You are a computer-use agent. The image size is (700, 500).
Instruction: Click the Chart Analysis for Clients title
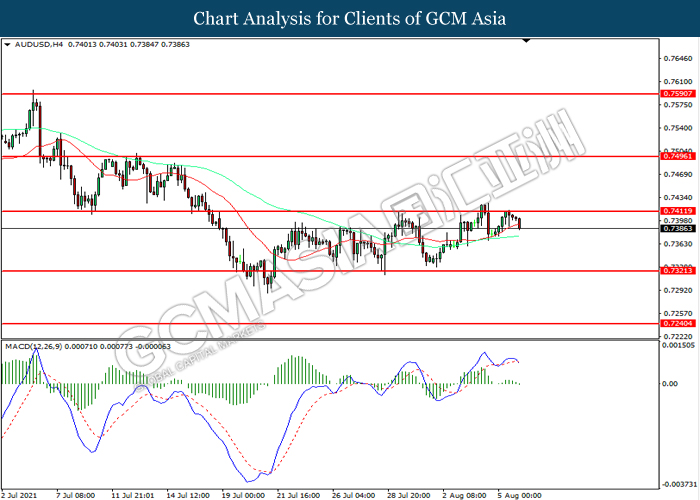tap(349, 19)
